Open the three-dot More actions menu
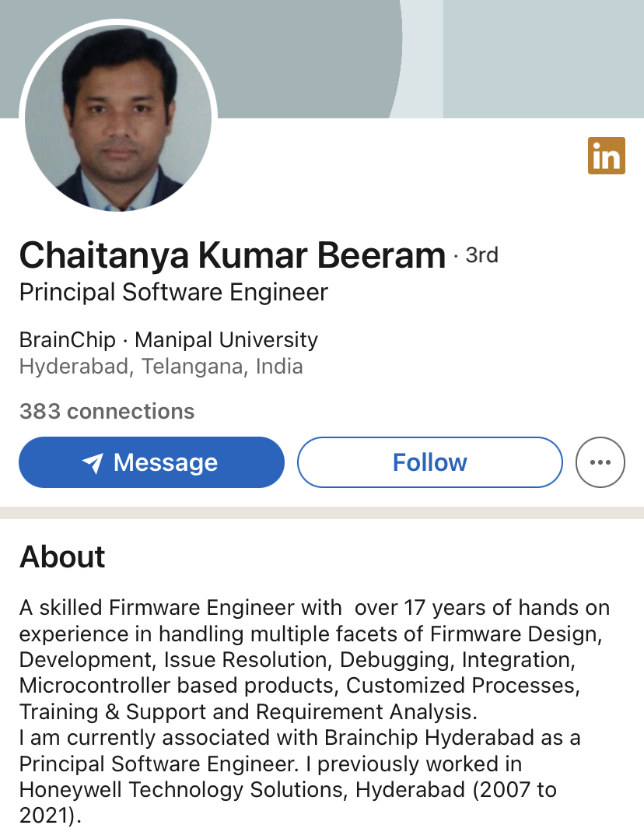 600,462
